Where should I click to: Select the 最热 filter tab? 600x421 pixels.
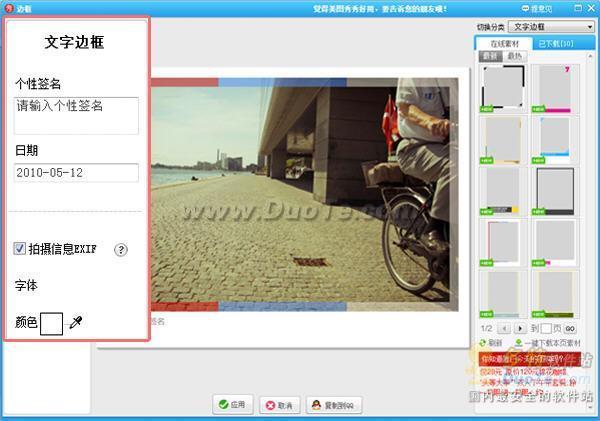pos(514,56)
